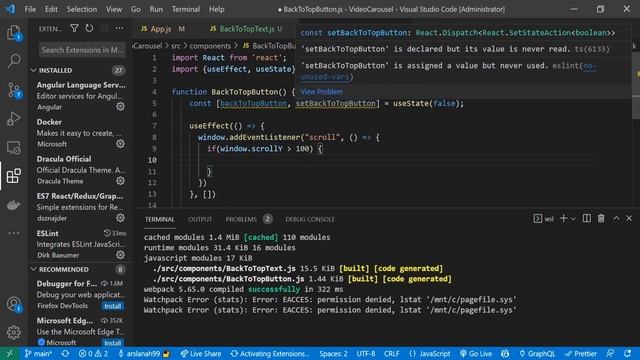
Task: Manage the ESLint extension gear
Action: pyautogui.click(x=120, y=255)
